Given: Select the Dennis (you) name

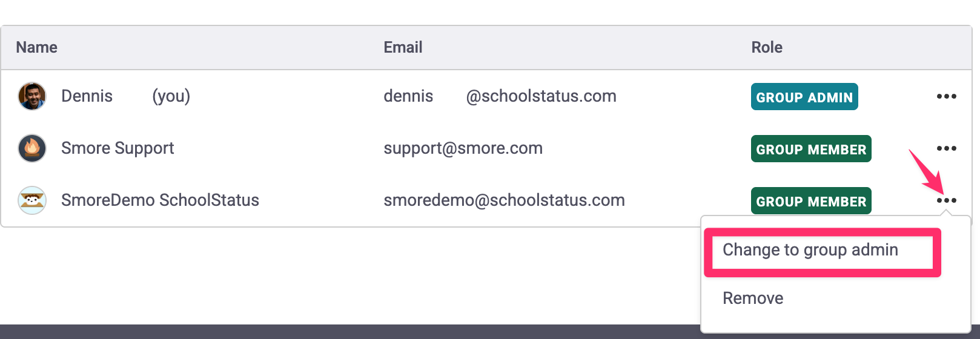Looking at the screenshot, I should point(125,96).
